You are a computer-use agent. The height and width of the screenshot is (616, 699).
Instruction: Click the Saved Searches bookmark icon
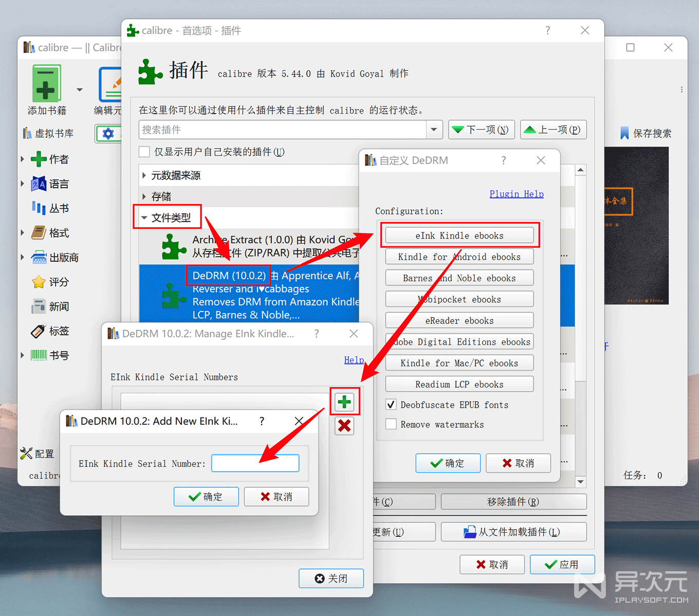624,133
